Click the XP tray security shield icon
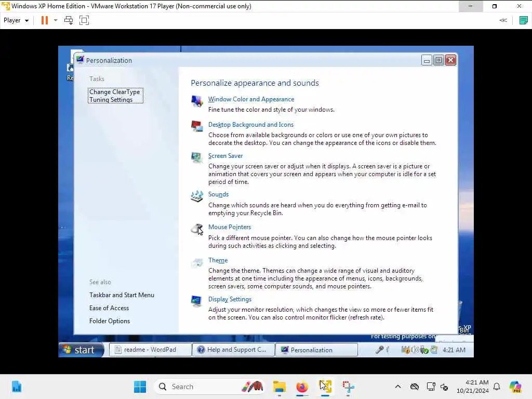This screenshot has width=532, height=399. pos(405,350)
